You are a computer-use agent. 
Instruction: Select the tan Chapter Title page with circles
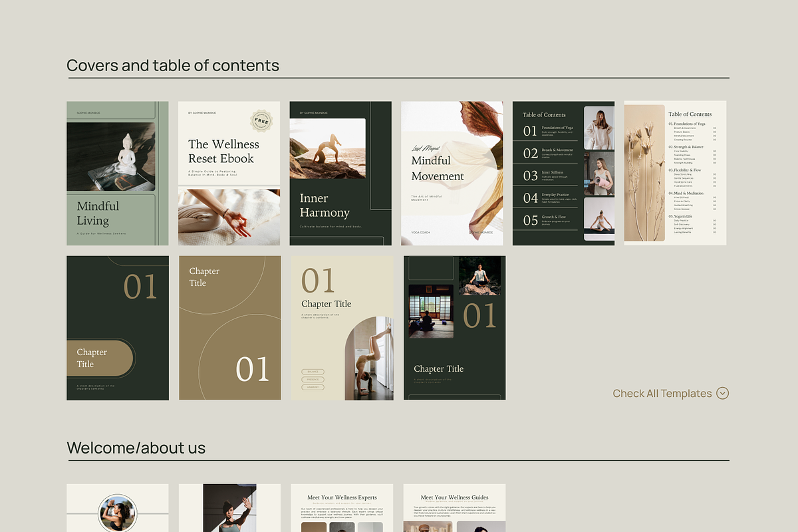coord(229,328)
